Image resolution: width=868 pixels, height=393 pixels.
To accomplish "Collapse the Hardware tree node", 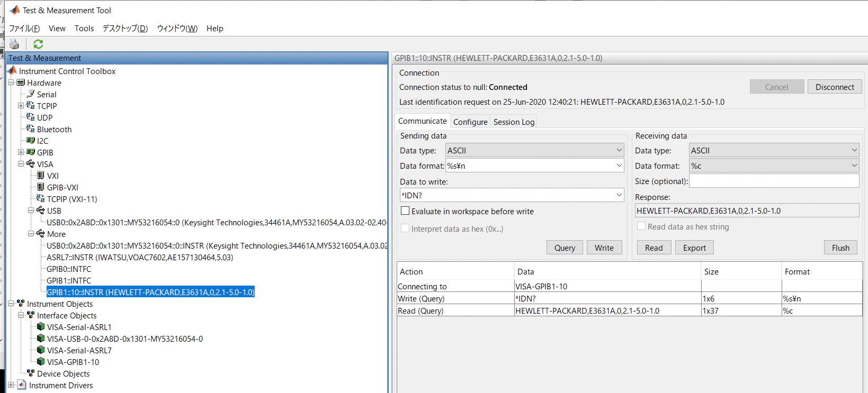I will (x=11, y=83).
